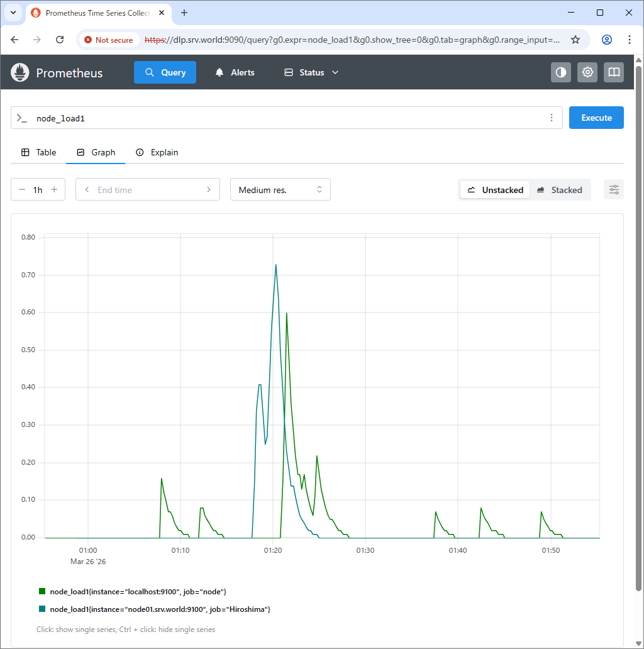Click the green localhost:9100 legend swatch

pyautogui.click(x=42, y=591)
